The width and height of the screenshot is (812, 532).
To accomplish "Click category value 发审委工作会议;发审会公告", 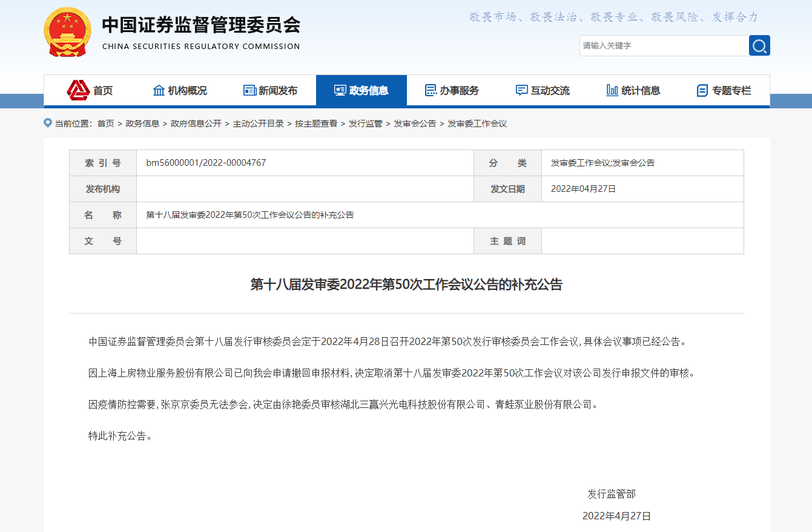I will click(602, 163).
